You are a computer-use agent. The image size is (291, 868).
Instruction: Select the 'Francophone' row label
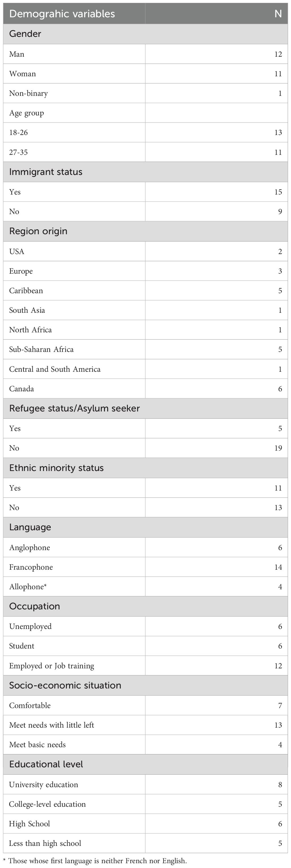(31, 567)
